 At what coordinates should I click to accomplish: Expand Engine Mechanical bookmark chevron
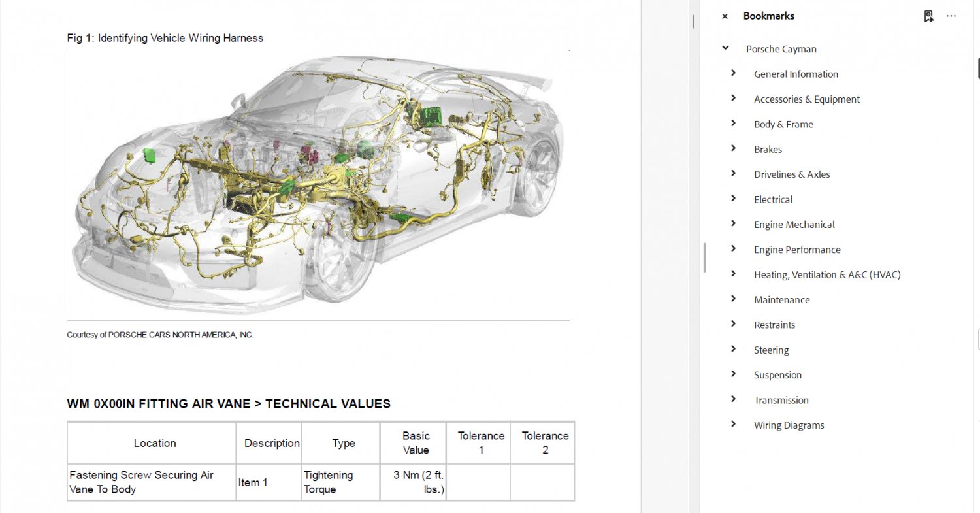point(734,223)
